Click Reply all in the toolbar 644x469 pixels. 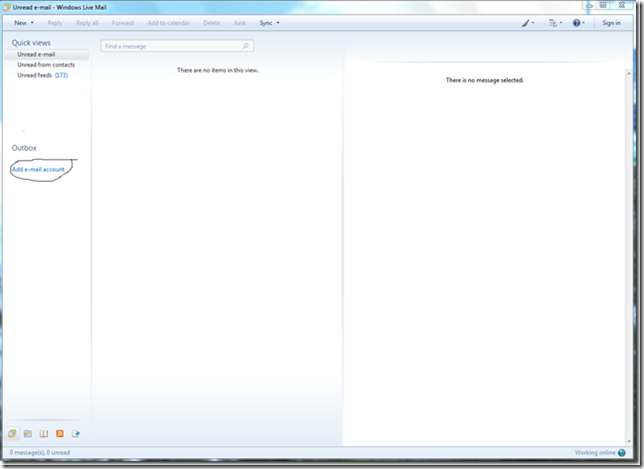click(87, 23)
